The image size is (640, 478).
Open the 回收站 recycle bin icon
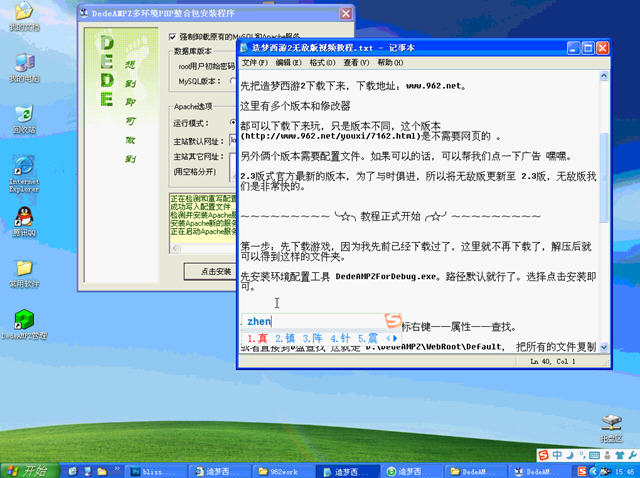[24, 120]
